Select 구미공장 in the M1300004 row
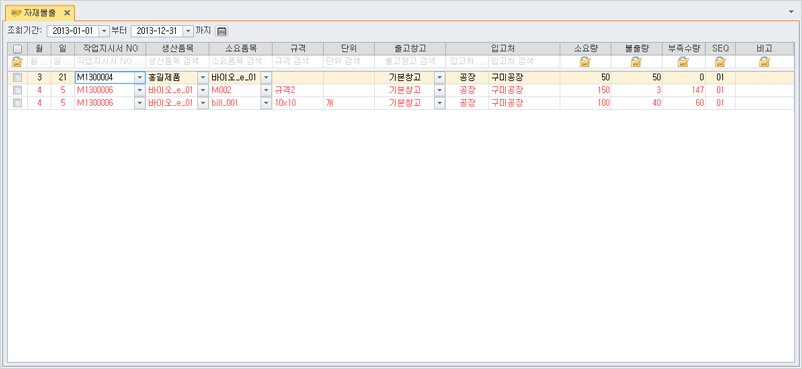The width and height of the screenshot is (802, 369). click(x=524, y=77)
